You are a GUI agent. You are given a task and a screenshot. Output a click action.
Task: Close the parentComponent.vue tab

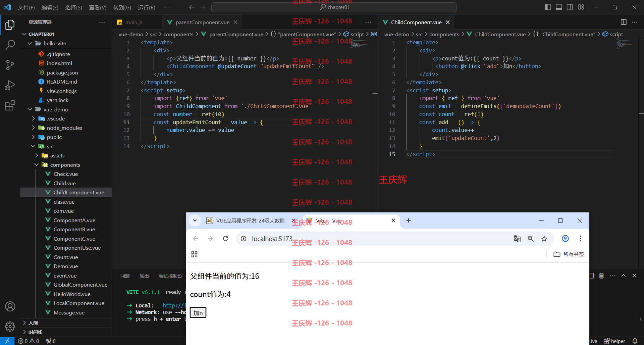(x=235, y=22)
